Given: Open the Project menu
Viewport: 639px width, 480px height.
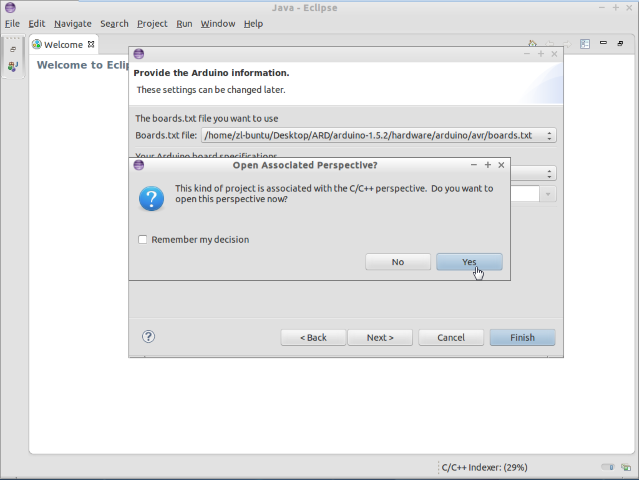Looking at the screenshot, I should [152, 24].
